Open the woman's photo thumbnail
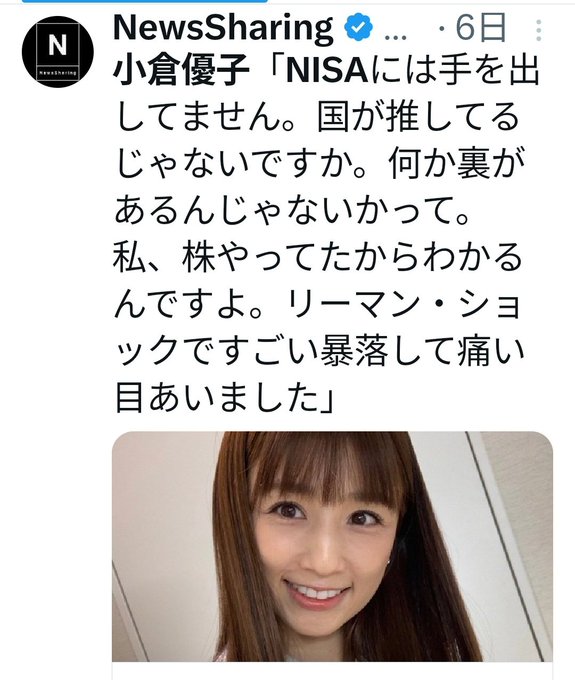 [x=332, y=546]
